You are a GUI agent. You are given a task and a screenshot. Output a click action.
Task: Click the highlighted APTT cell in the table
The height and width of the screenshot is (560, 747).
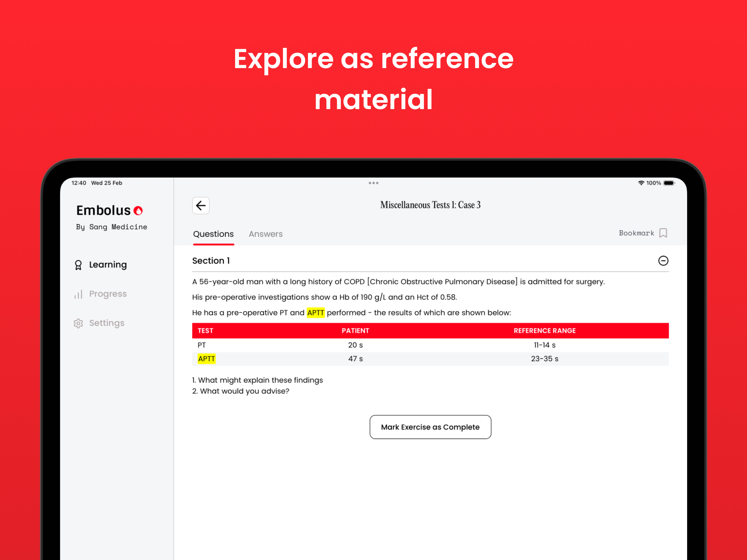click(206, 359)
